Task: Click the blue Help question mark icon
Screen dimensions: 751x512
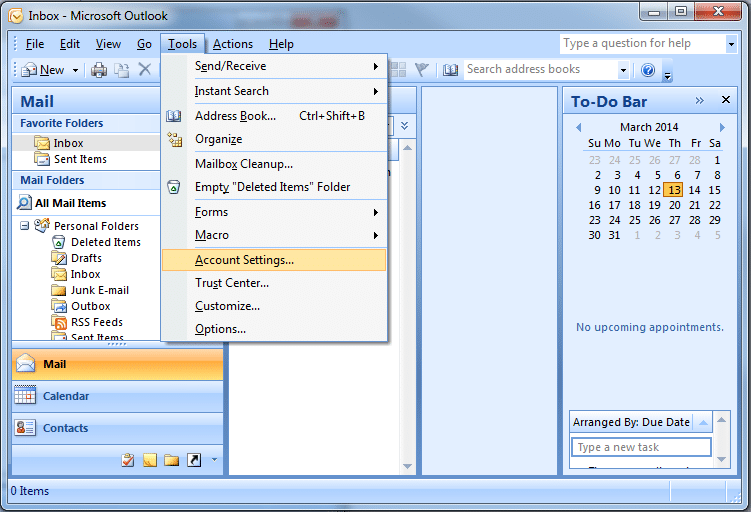Action: pyautogui.click(x=648, y=70)
